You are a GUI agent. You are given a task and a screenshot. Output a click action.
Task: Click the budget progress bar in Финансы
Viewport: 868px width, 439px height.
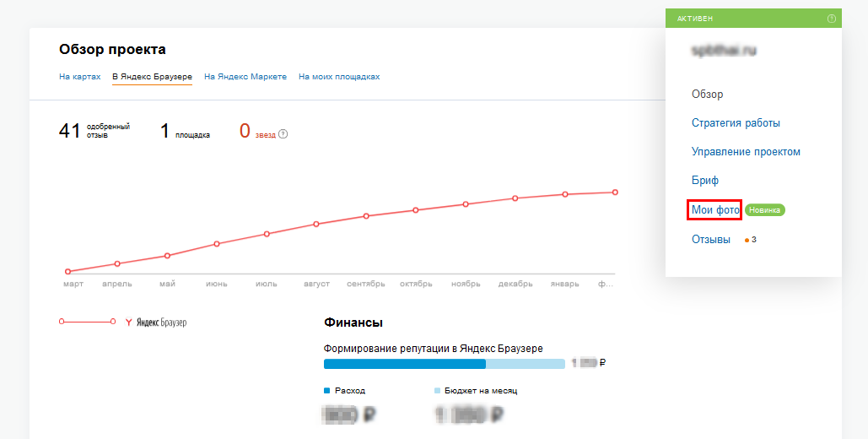point(445,364)
